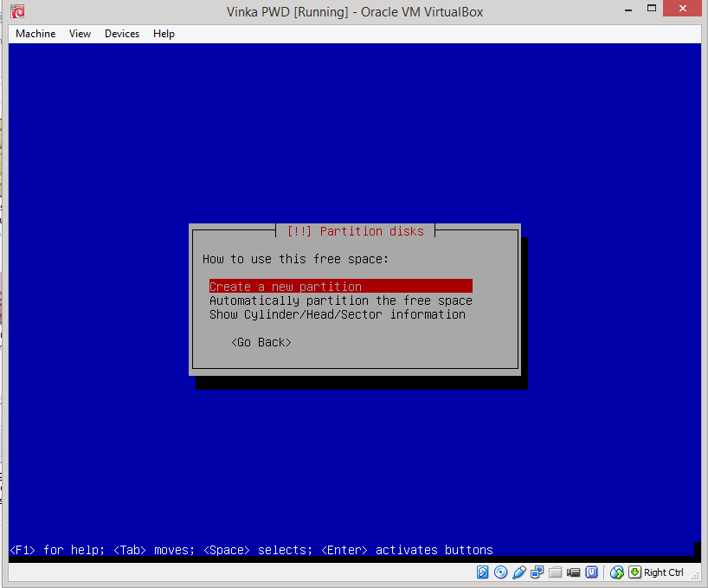Click the video capture camera status icon
Image resolution: width=708 pixels, height=588 pixels.
point(573,572)
